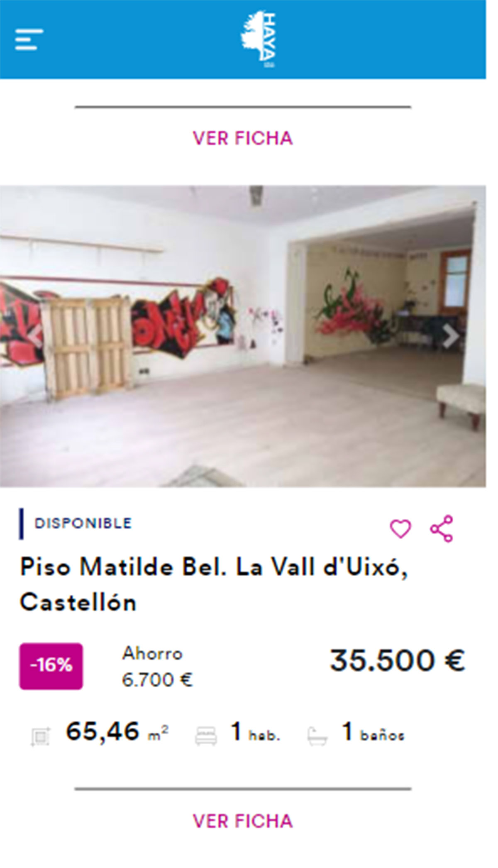Open Piso Matilde Bel listing title
Viewport: 498px width, 868px height.
click(214, 584)
